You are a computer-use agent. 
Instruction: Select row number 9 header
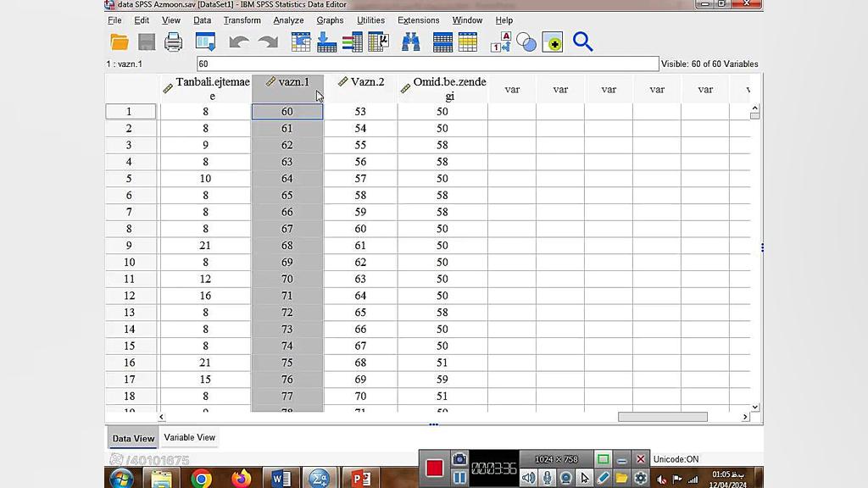tap(131, 246)
